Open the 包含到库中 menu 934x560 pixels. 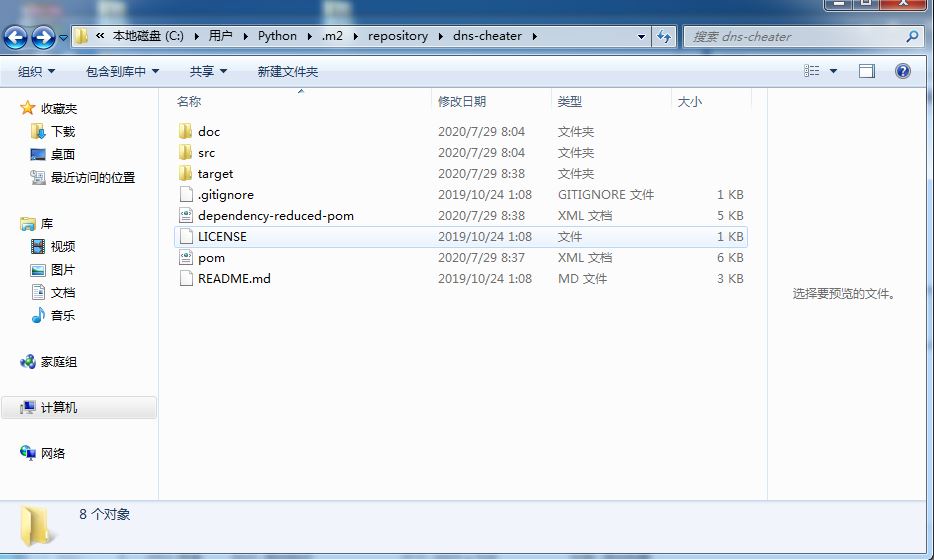pos(122,71)
